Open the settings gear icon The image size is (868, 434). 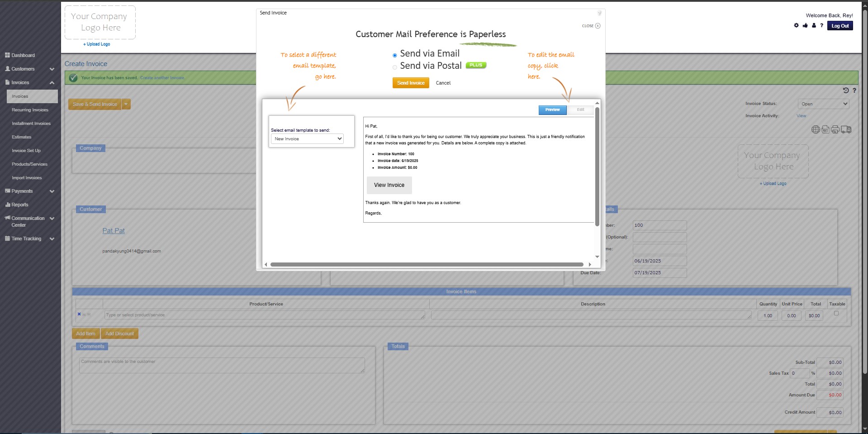coord(796,25)
